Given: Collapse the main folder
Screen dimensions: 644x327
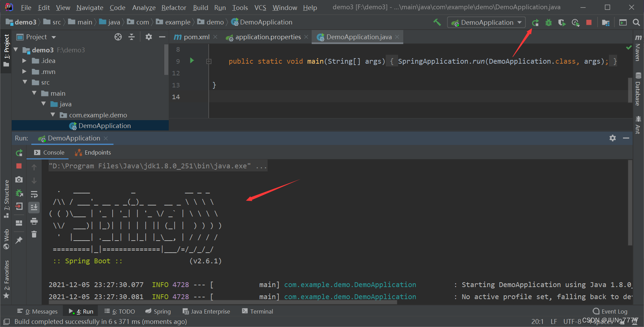Looking at the screenshot, I should (34, 93).
